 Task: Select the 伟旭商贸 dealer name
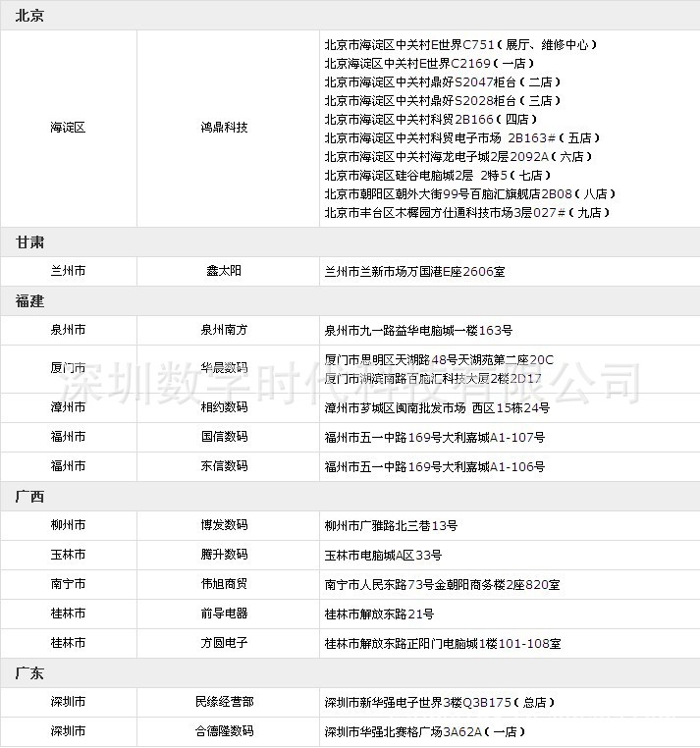coord(224,584)
